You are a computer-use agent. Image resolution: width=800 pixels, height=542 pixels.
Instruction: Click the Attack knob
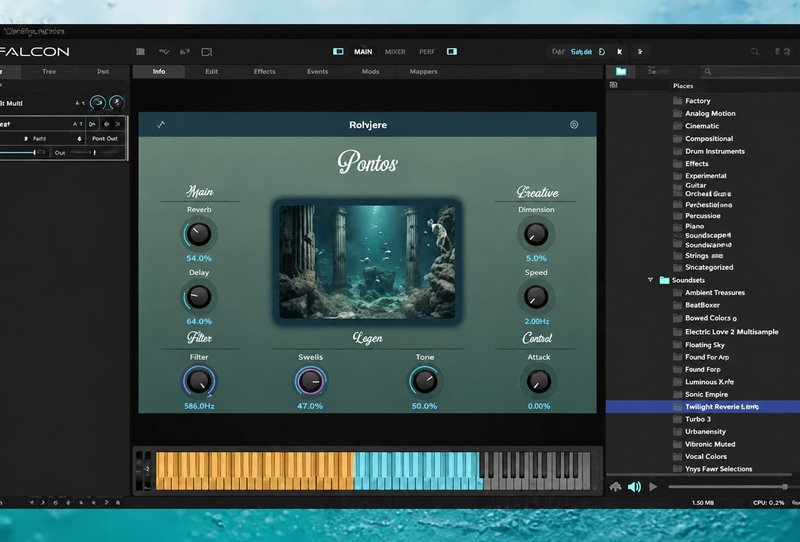coord(538,381)
